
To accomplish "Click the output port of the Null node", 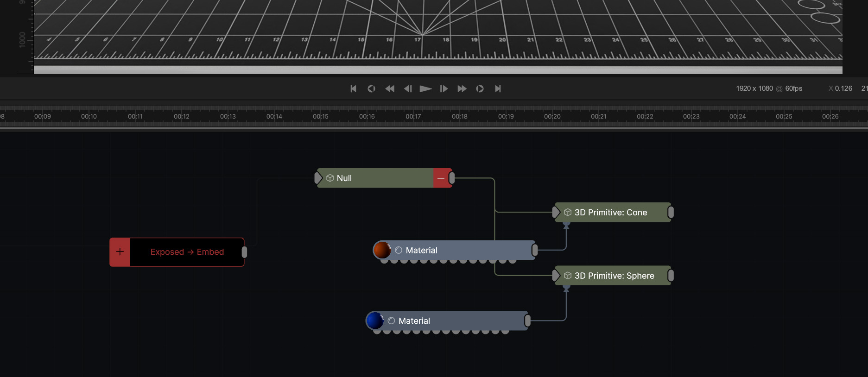I will pos(452,178).
